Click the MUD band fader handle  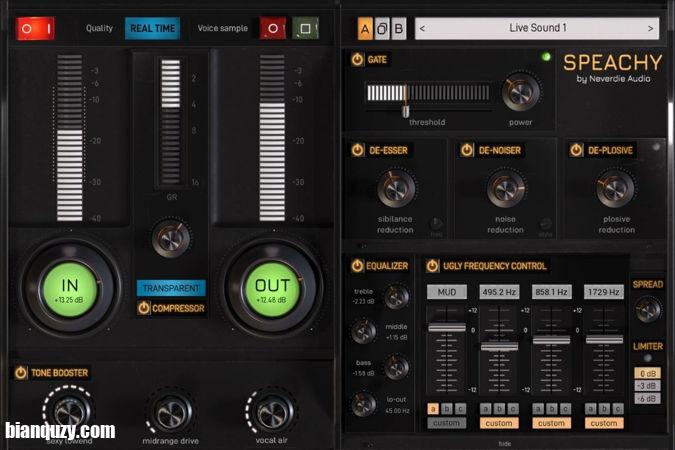pos(447,328)
